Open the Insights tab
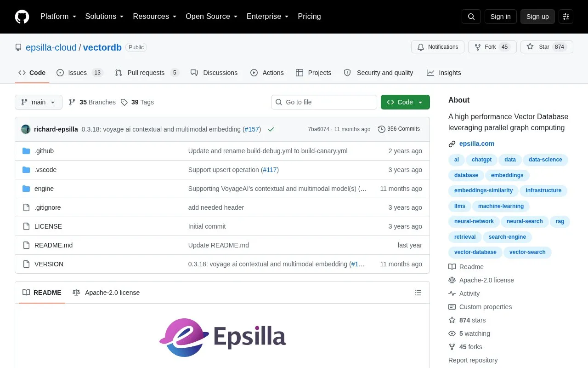 (444, 73)
